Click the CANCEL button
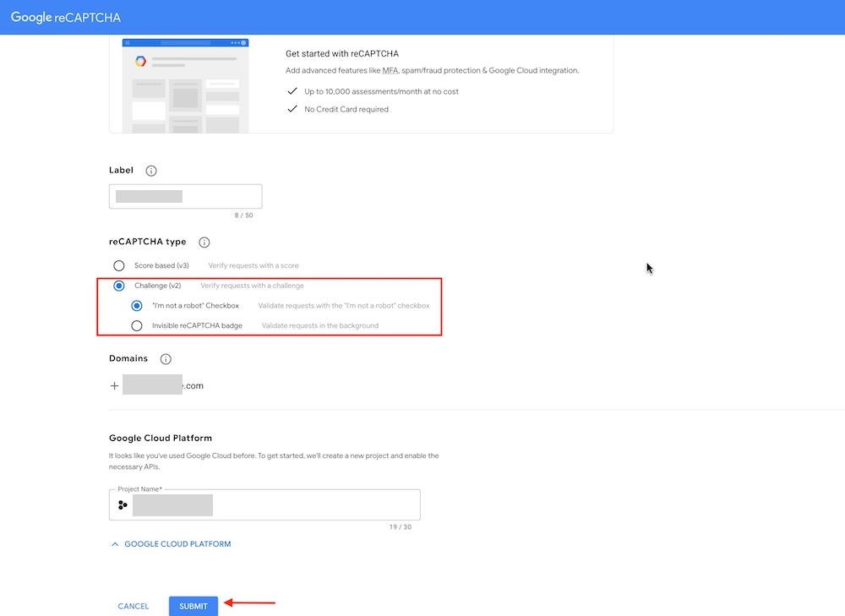 (134, 607)
